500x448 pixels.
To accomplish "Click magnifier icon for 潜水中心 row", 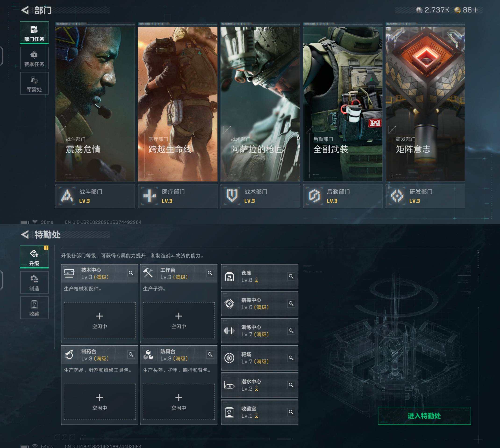I will point(291,385).
